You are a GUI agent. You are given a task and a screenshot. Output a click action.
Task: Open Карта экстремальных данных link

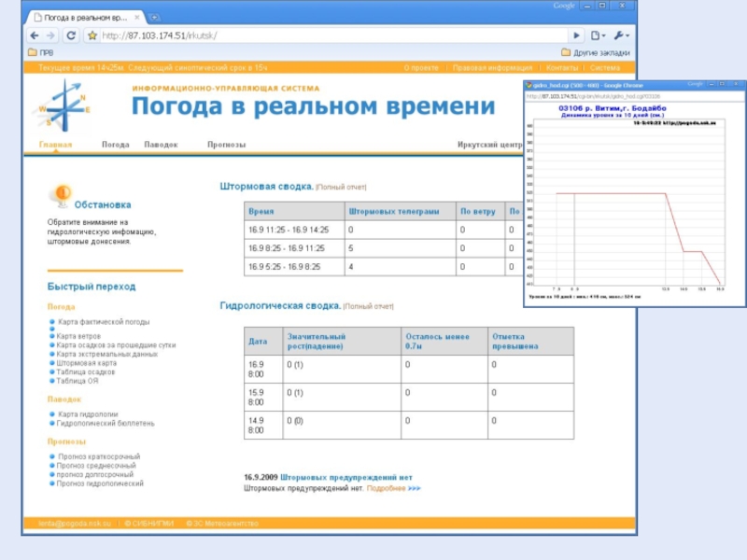[x=106, y=355]
